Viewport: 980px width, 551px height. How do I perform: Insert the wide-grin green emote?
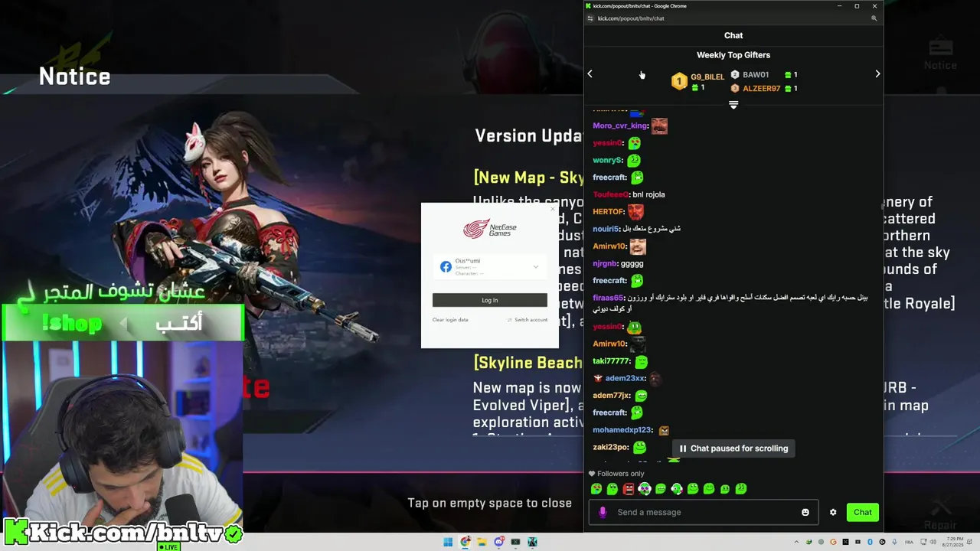[661, 489]
